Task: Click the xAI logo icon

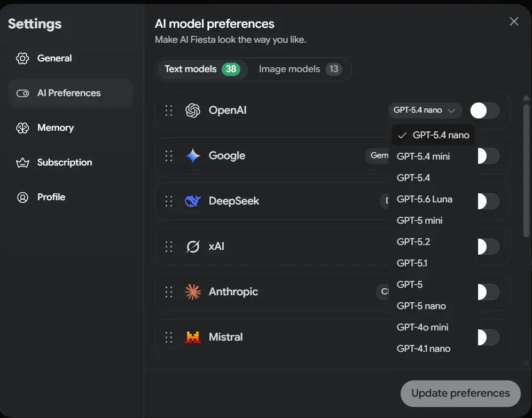Action: tap(193, 247)
